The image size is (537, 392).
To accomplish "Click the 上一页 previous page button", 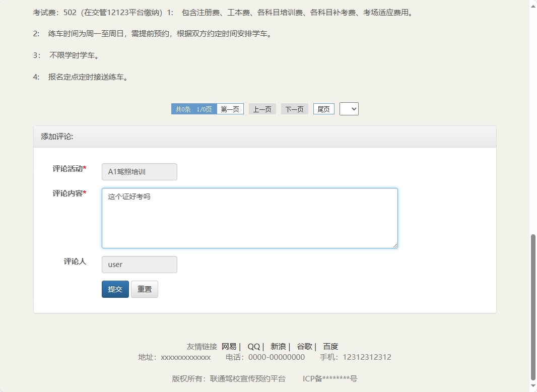I will coord(262,108).
